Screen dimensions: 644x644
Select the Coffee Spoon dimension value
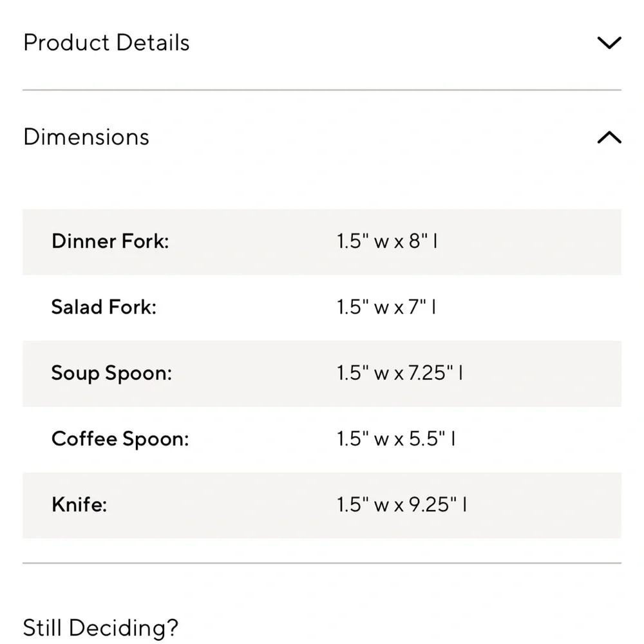coord(395,439)
